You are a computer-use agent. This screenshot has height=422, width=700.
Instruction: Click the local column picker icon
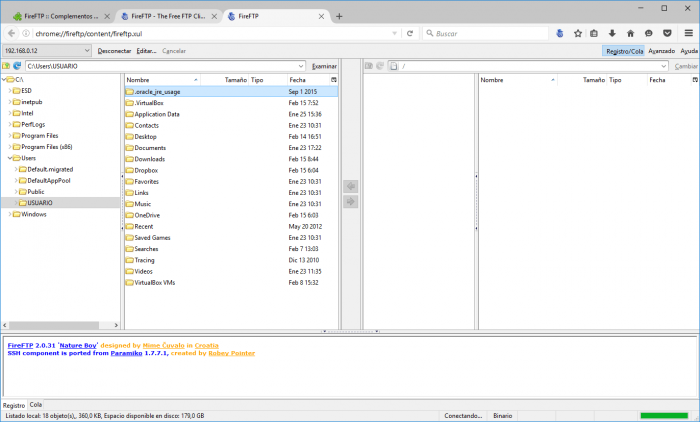(x=333, y=80)
